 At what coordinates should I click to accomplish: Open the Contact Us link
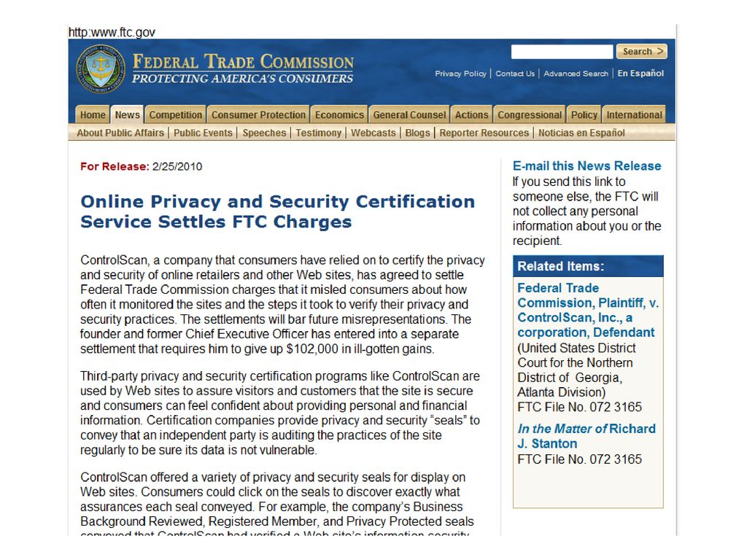pos(515,74)
